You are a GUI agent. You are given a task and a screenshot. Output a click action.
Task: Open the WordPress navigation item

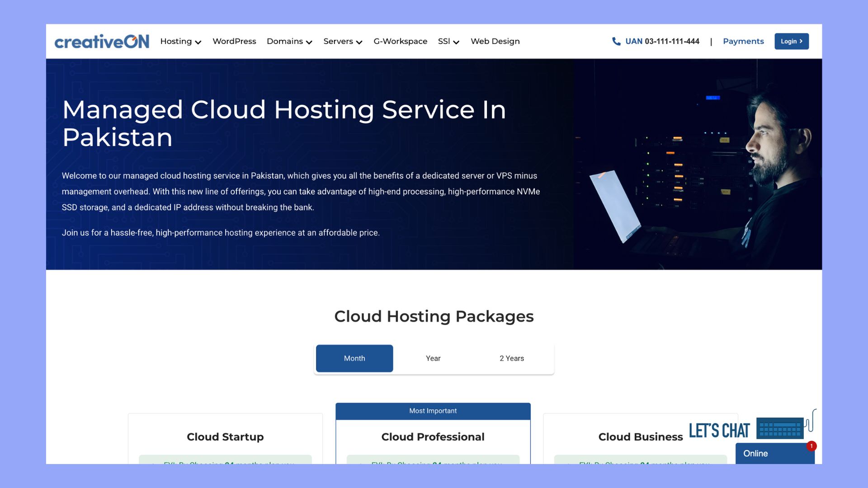point(234,41)
